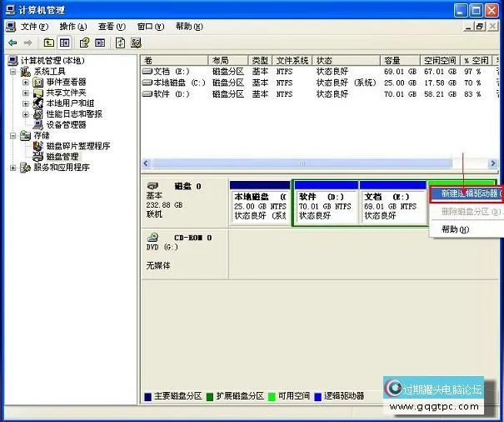Click the Up one level toolbar icon
This screenshot has width=504, height=422.
[49, 43]
